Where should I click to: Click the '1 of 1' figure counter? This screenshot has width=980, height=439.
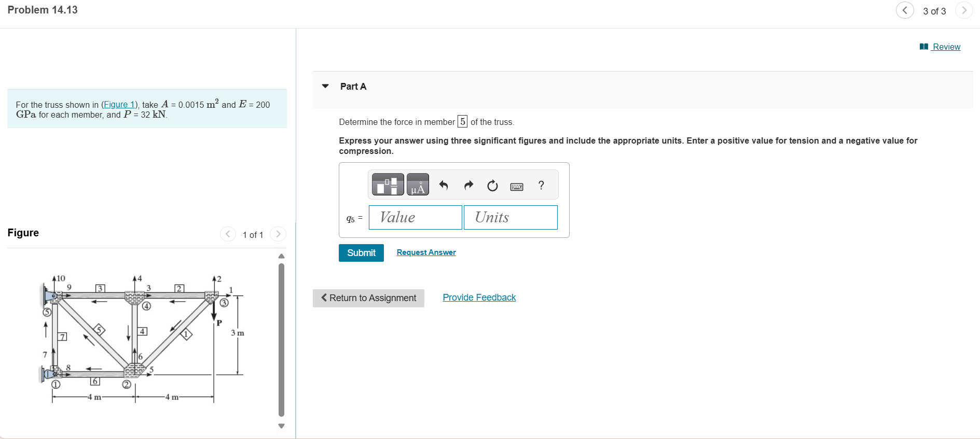click(253, 235)
